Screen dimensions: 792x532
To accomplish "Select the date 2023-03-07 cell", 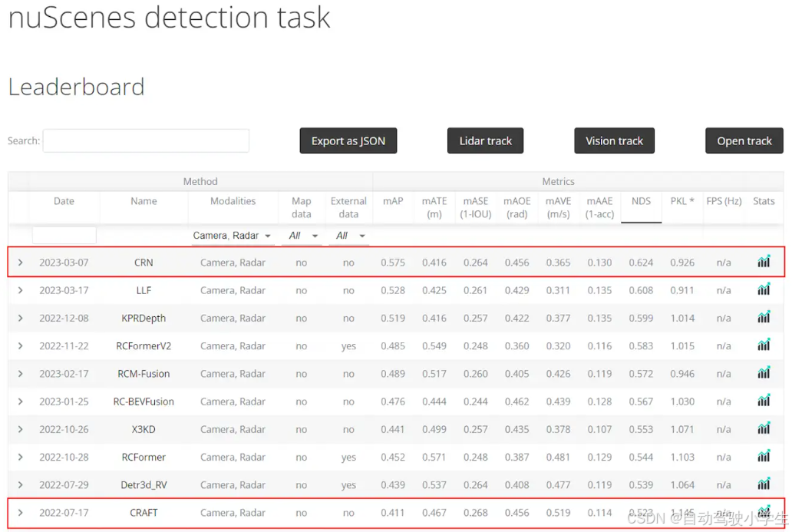I will coord(64,263).
